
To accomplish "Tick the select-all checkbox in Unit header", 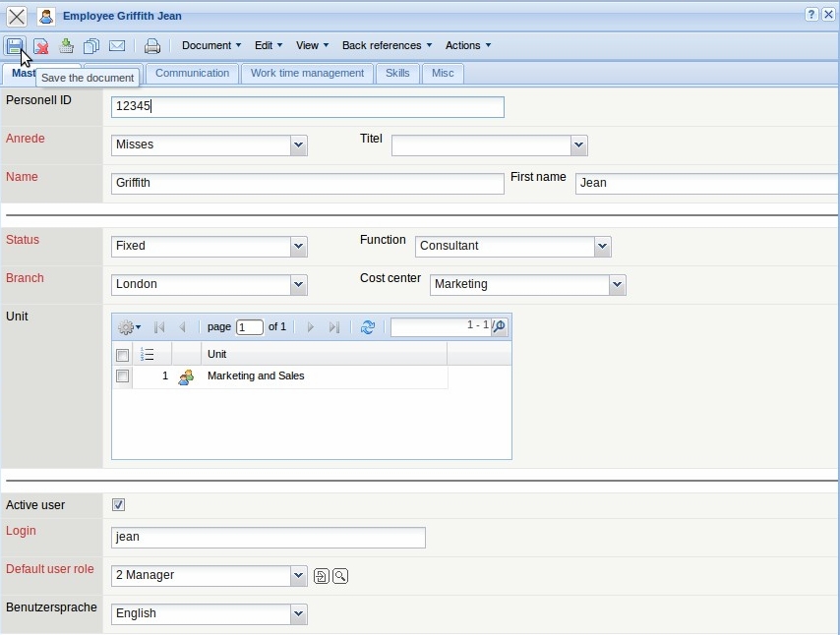I will coord(123,355).
